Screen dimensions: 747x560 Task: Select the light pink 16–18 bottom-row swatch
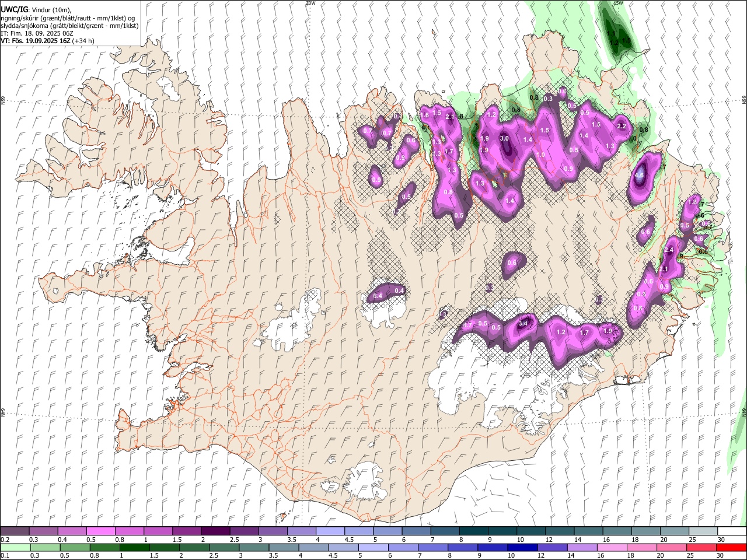[x=612, y=547]
